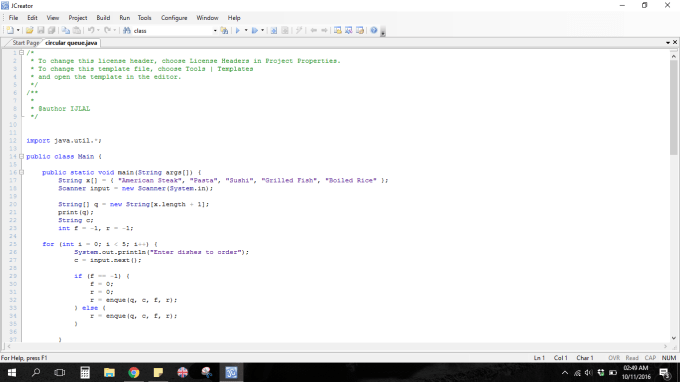Open Chrome from the taskbar
Screen dimensions: 680x382
click(134, 372)
